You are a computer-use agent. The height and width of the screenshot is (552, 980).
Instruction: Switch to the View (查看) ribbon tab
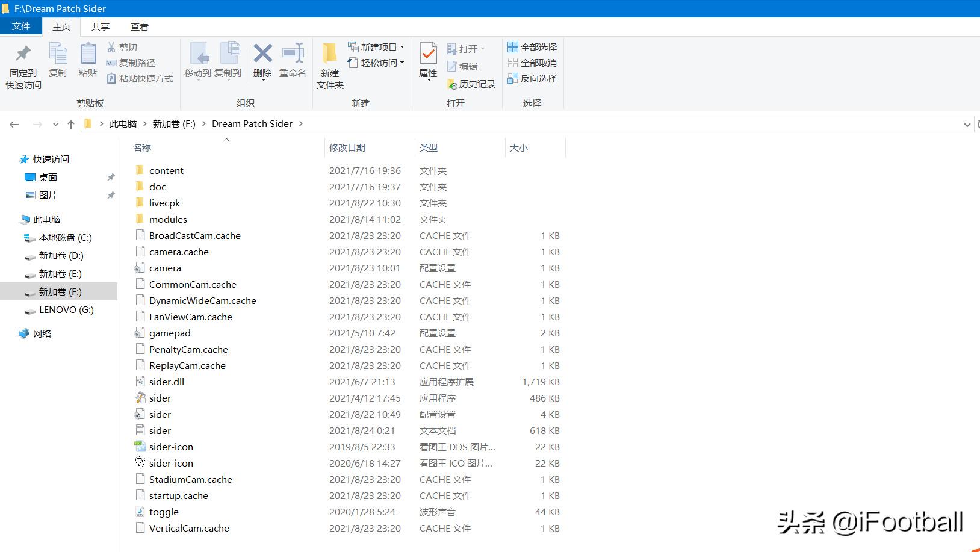click(139, 26)
